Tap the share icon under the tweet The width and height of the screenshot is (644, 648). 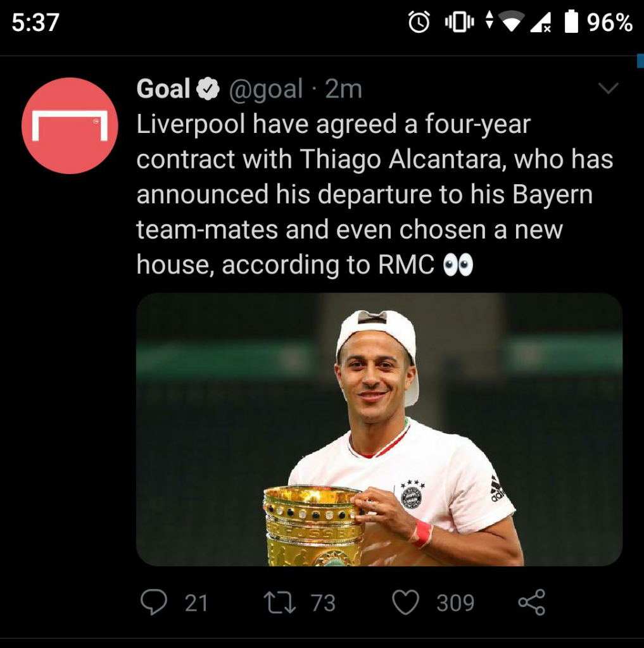pyautogui.click(x=531, y=602)
